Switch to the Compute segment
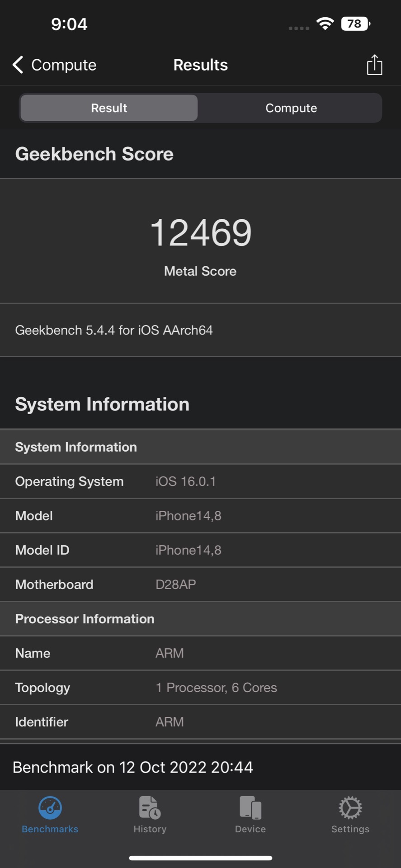 point(291,108)
